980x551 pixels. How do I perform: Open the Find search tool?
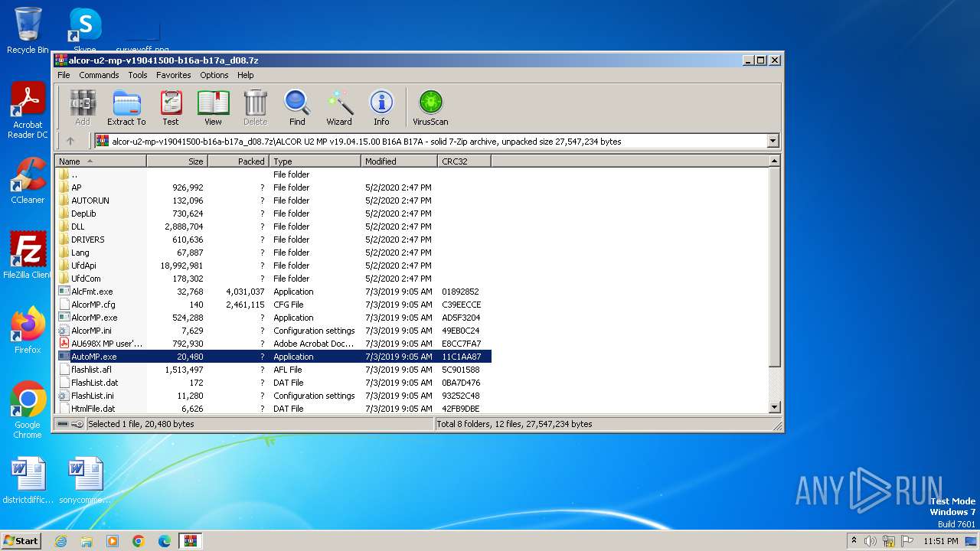click(x=297, y=107)
